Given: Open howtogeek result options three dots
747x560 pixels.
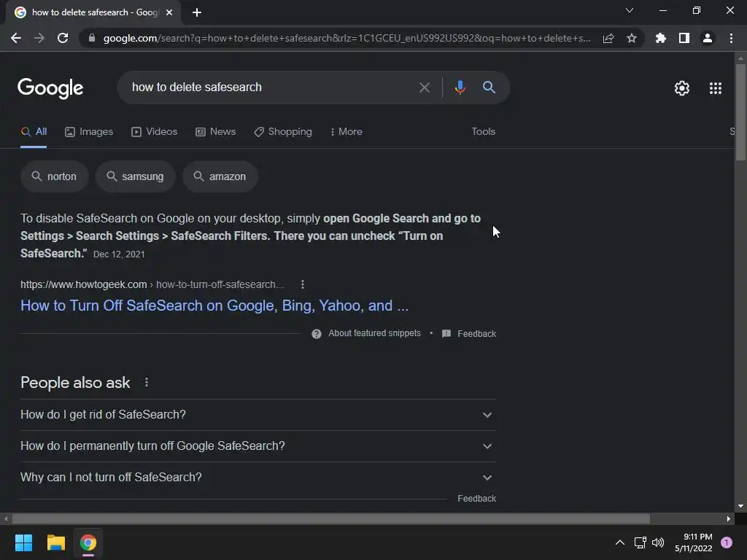Looking at the screenshot, I should (x=303, y=285).
